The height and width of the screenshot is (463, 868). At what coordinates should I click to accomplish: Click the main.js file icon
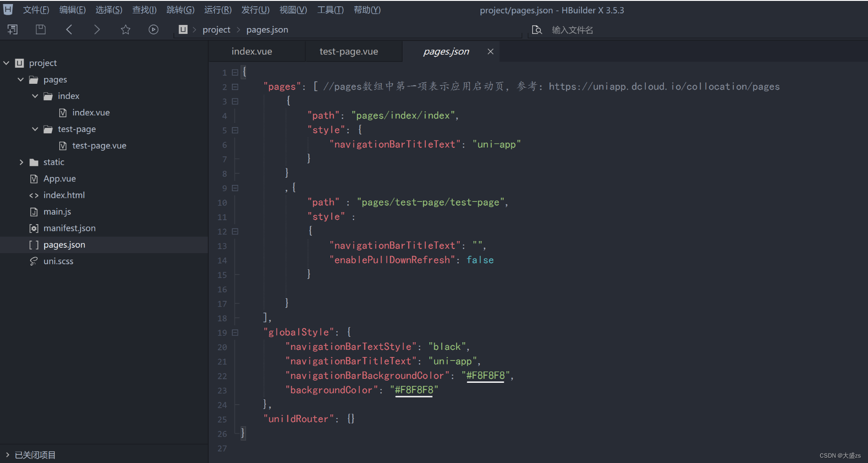pyautogui.click(x=34, y=212)
